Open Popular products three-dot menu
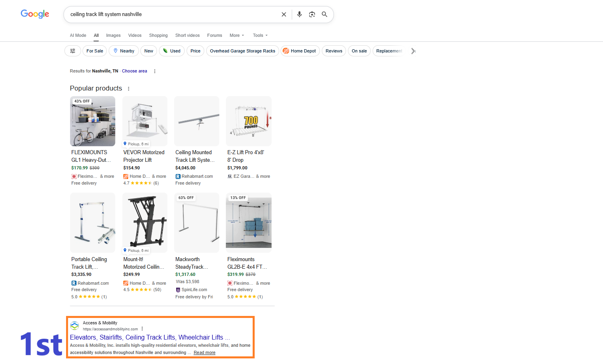The height and width of the screenshot is (364, 603). coord(129,88)
